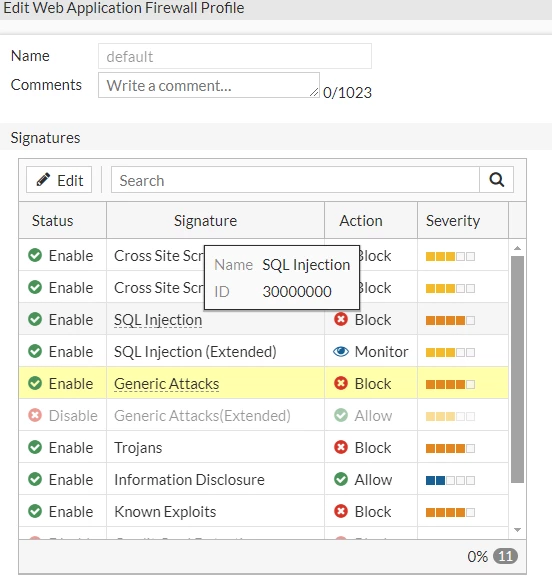
Task: Click the red Block icon for Generic Attacks
Action: pos(341,383)
